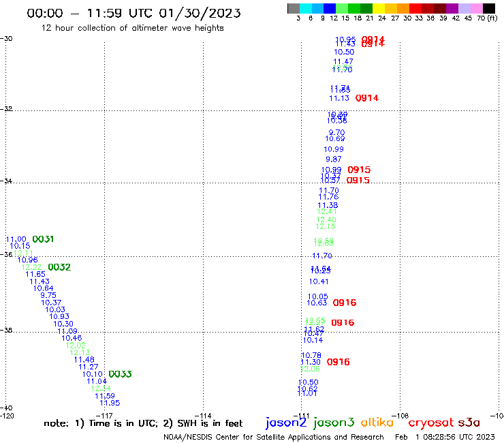Click the generation timestamp 08:28:56 UTC 2023
This screenshot has height=443, width=504.
(459, 437)
